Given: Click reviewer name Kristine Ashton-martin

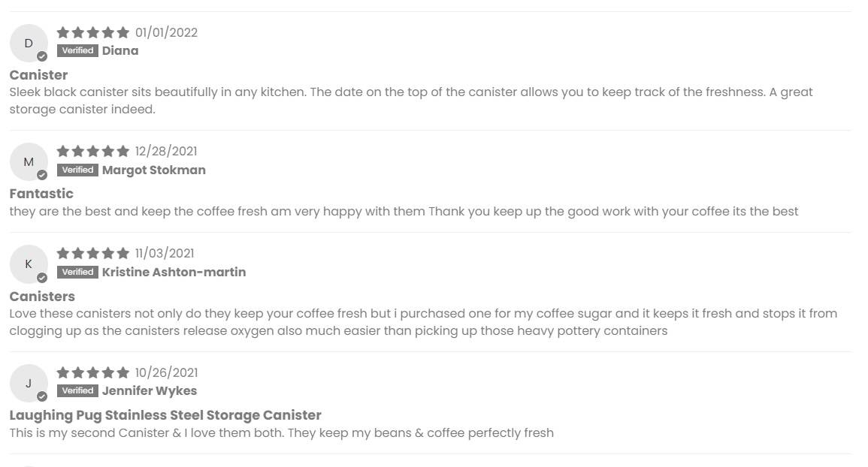Looking at the screenshot, I should coord(174,272).
